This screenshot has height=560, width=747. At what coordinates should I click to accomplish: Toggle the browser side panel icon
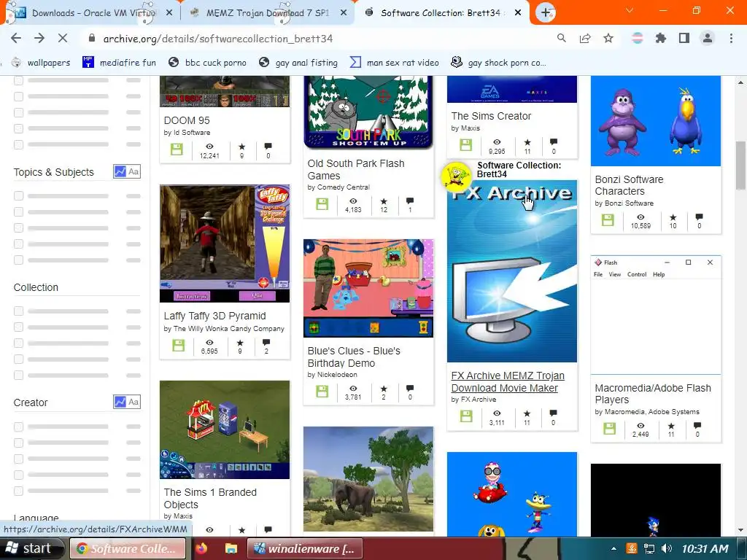tap(684, 38)
